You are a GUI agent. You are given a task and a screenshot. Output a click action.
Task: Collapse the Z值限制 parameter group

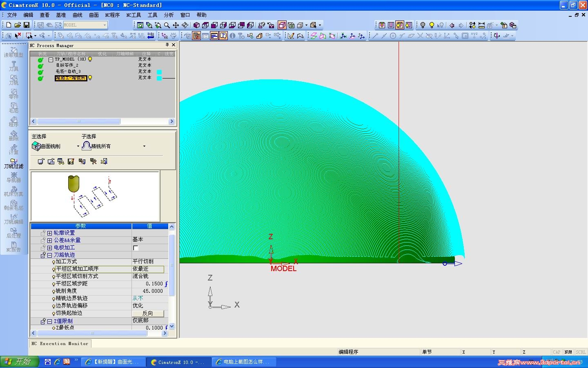[49, 321]
